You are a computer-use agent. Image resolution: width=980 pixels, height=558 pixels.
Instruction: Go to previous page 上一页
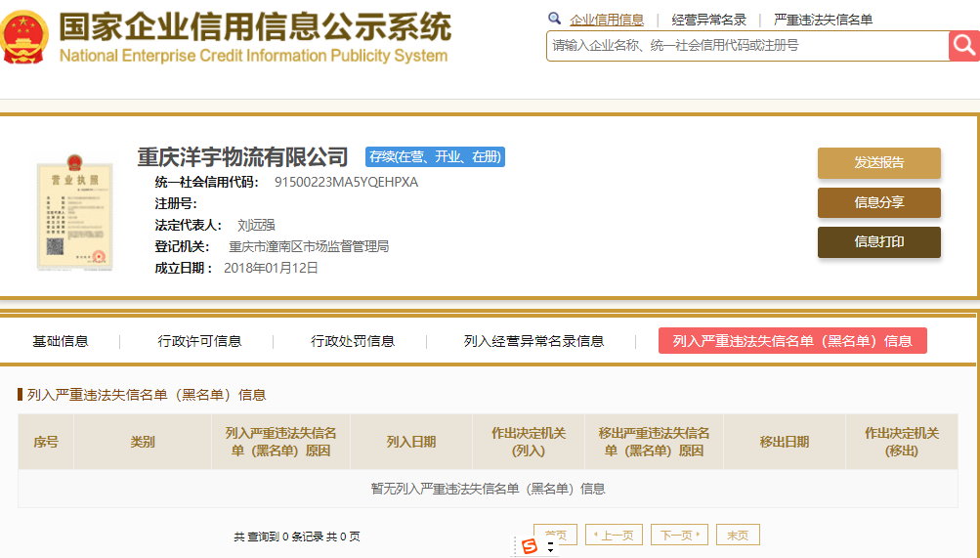(x=614, y=535)
